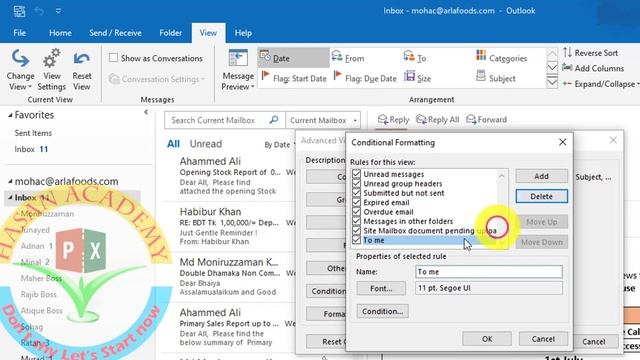
Task: Cancel the Conditional Formatting dialog
Action: click(x=543, y=339)
